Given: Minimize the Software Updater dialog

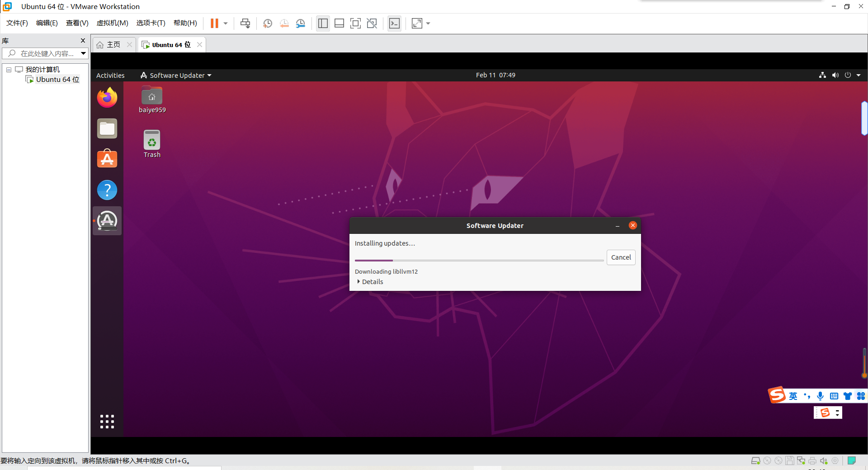Looking at the screenshot, I should [x=618, y=226].
